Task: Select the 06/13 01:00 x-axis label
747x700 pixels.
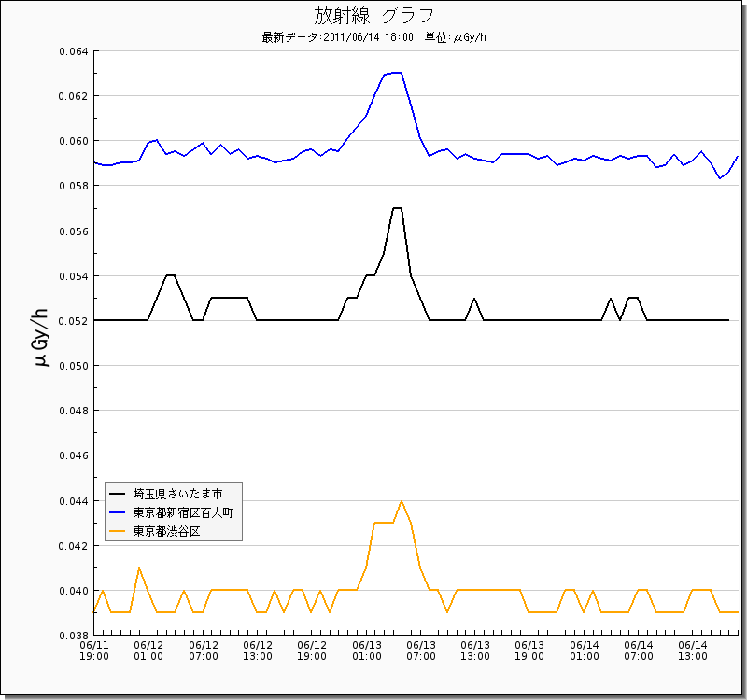Action: 367,651
